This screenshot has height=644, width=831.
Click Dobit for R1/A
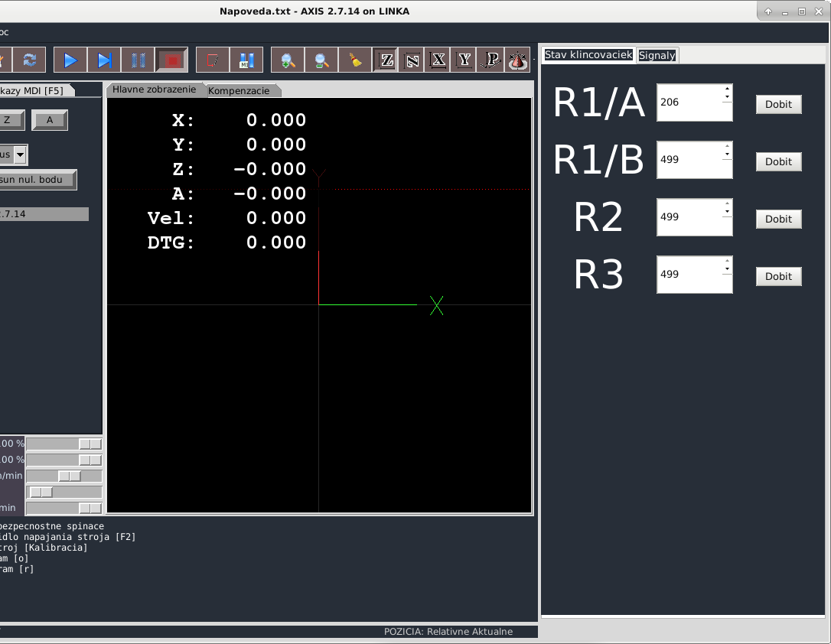tap(778, 104)
